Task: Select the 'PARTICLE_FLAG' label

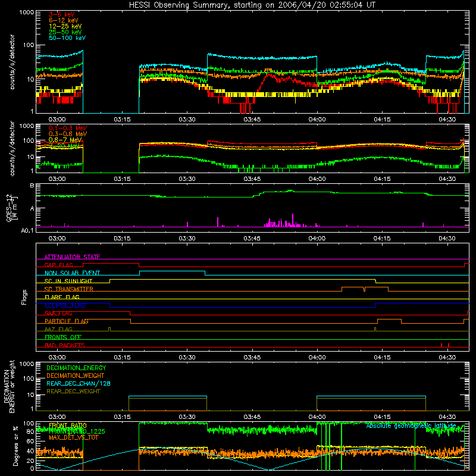Action: click(67, 321)
